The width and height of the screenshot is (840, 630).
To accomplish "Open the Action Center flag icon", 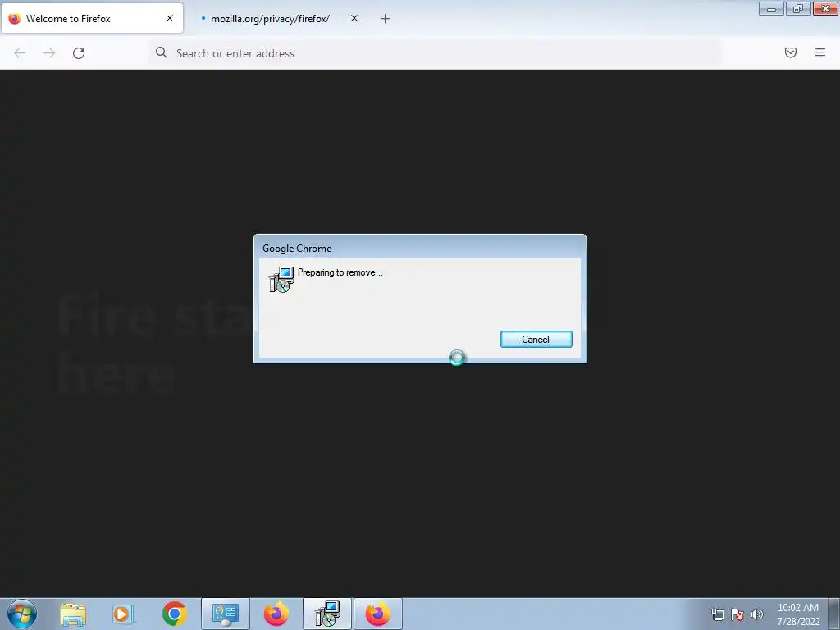I will 737,614.
